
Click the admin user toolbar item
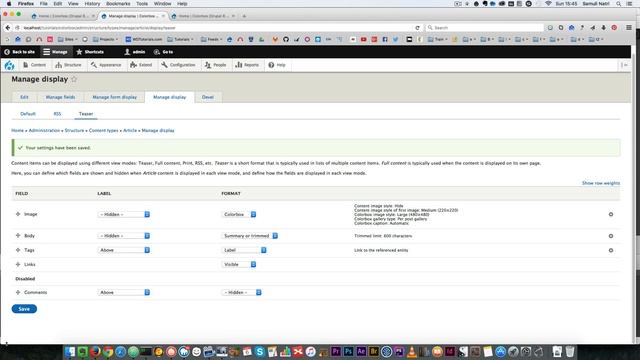tap(135, 52)
